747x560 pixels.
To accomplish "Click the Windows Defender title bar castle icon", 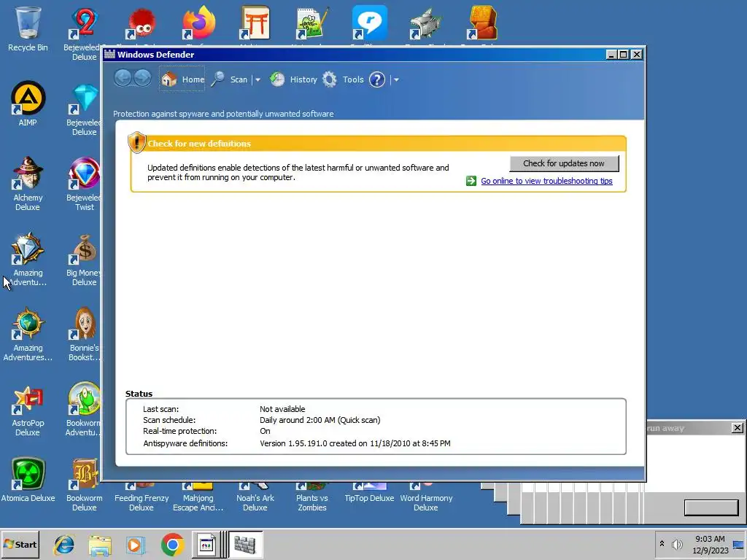I will tap(109, 54).
